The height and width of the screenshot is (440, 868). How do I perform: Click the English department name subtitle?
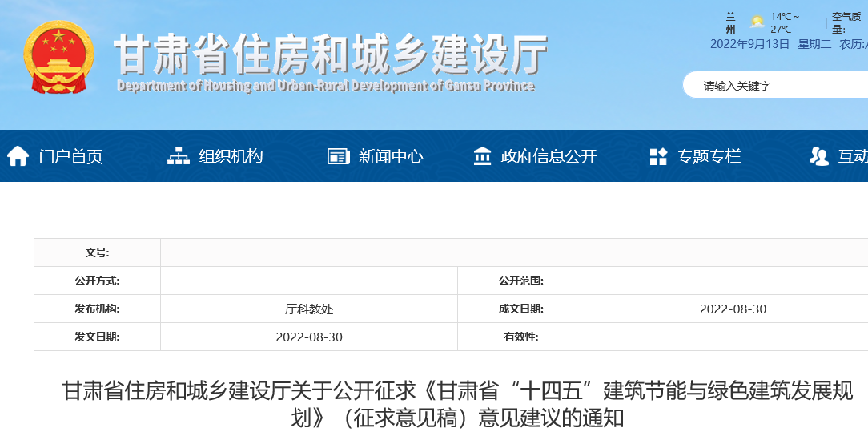pyautogui.click(x=325, y=86)
